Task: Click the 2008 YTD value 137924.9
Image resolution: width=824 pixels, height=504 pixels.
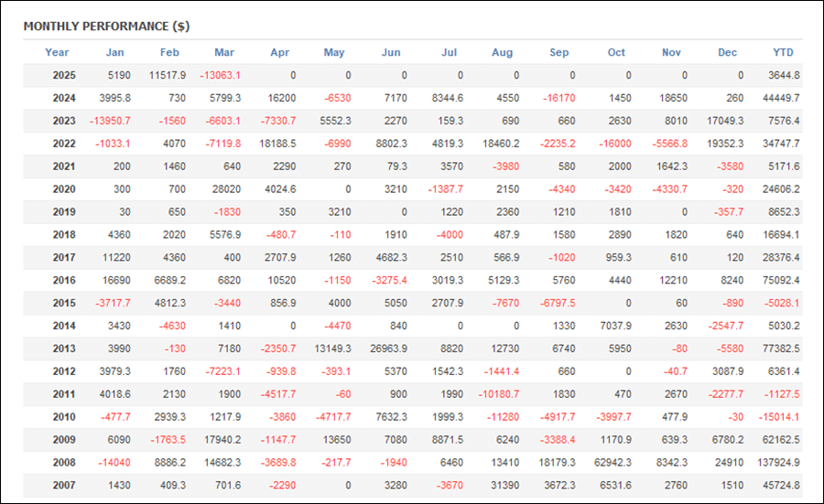Action: (x=778, y=463)
